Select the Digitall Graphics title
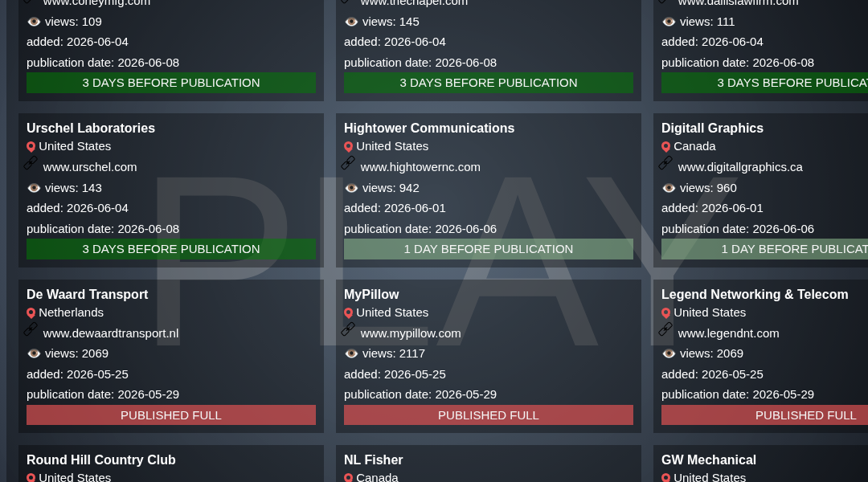 point(712,128)
